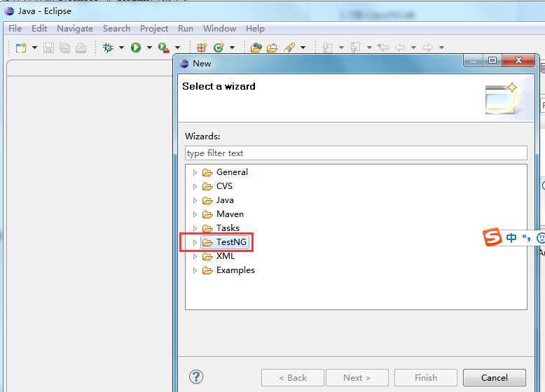This screenshot has height=392, width=545.
Task: Click the New Java Class icon
Action: pyautogui.click(x=219, y=48)
